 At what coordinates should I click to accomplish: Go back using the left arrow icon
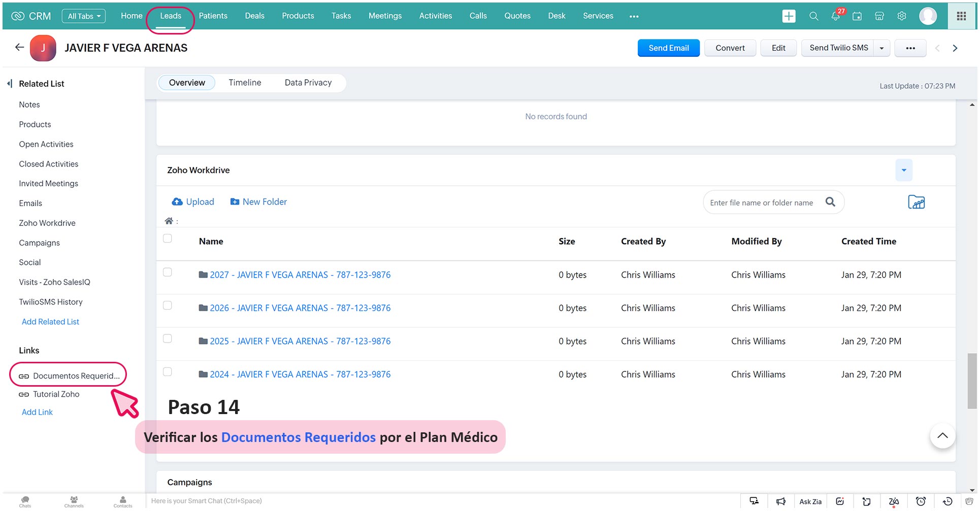coord(19,48)
